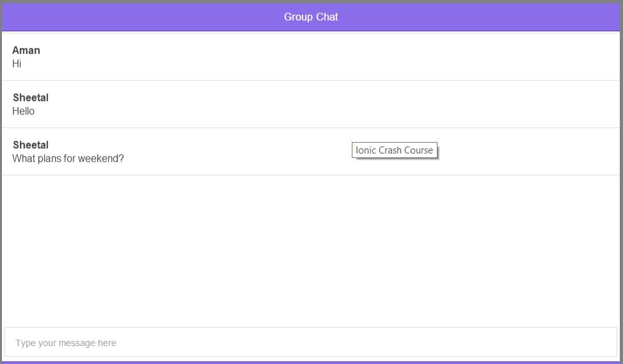Select the Sheetal name above the weekend message

[x=31, y=145]
